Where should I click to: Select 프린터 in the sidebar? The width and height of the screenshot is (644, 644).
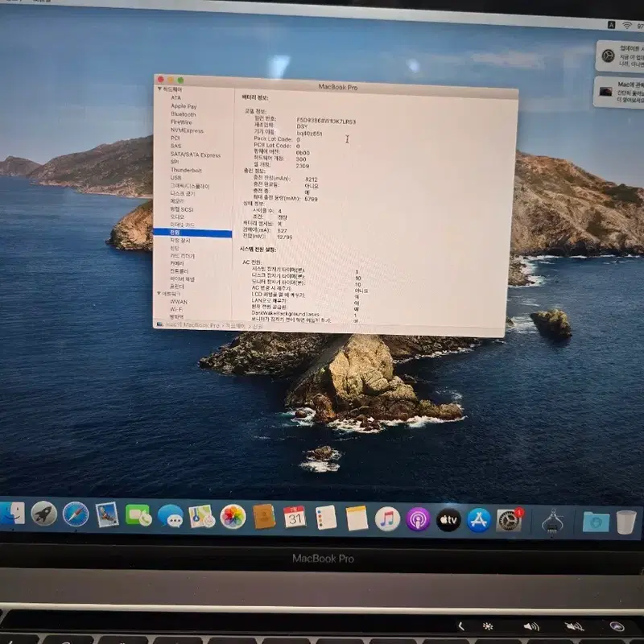point(177,287)
